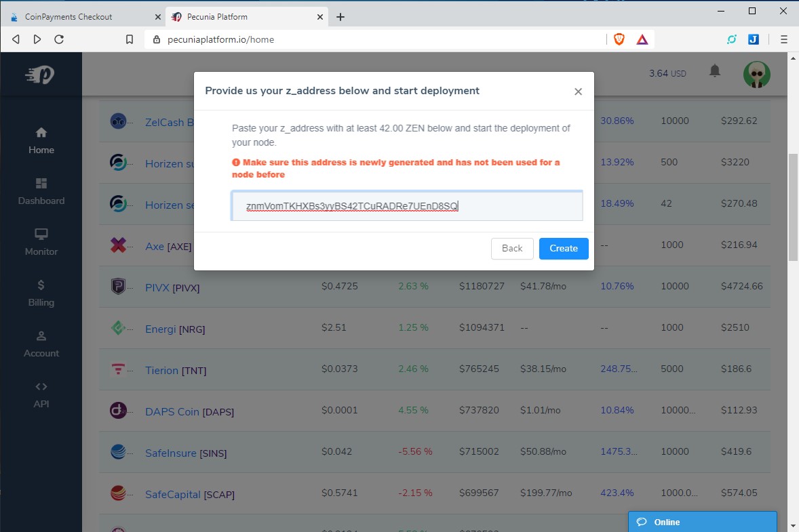This screenshot has width=799, height=532.
Task: Open the Dashboard sidebar section
Action: tap(41, 191)
